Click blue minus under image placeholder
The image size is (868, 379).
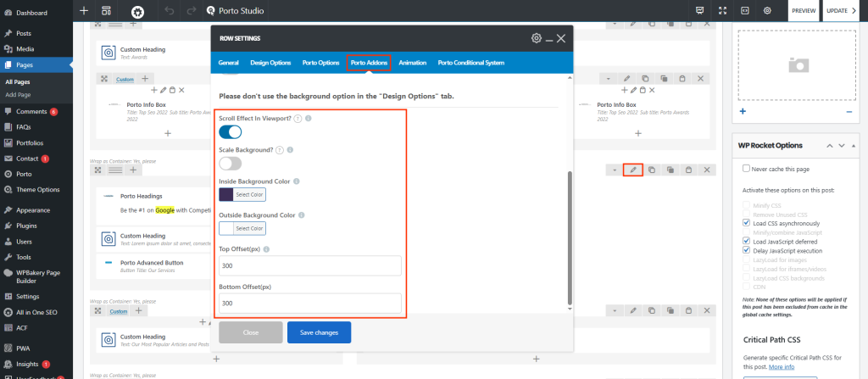(849, 111)
